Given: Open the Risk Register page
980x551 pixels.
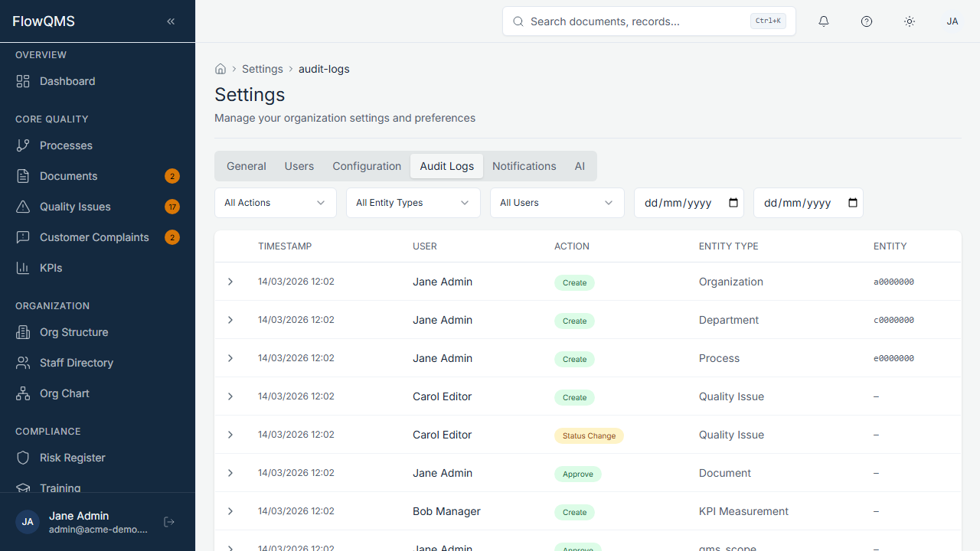Looking at the screenshot, I should (73, 458).
